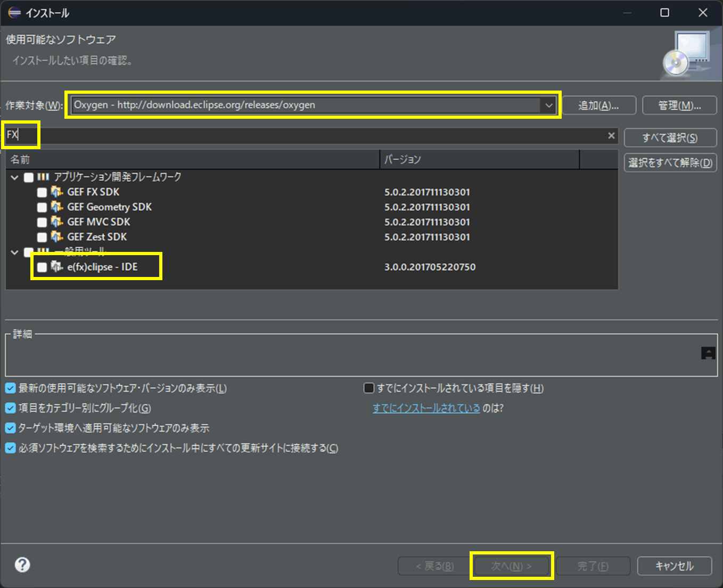723x588 pixels.
Task: Click the details panel icon at right
Action: point(708,353)
